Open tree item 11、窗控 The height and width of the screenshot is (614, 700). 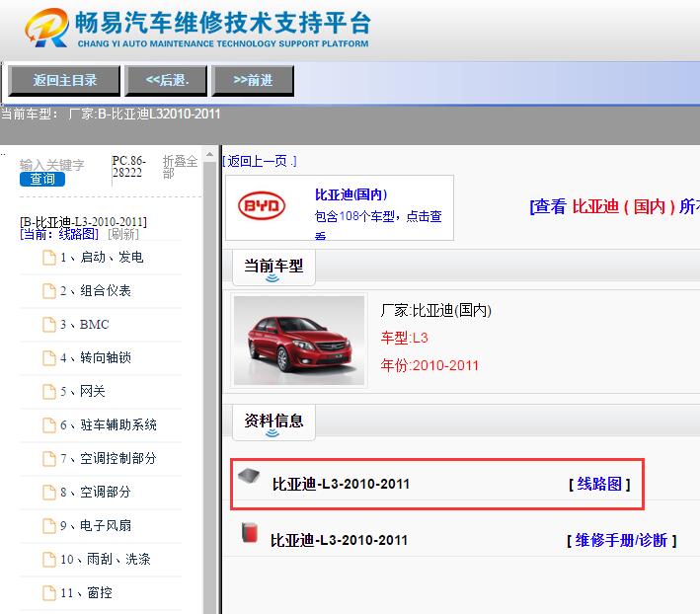[x=86, y=593]
